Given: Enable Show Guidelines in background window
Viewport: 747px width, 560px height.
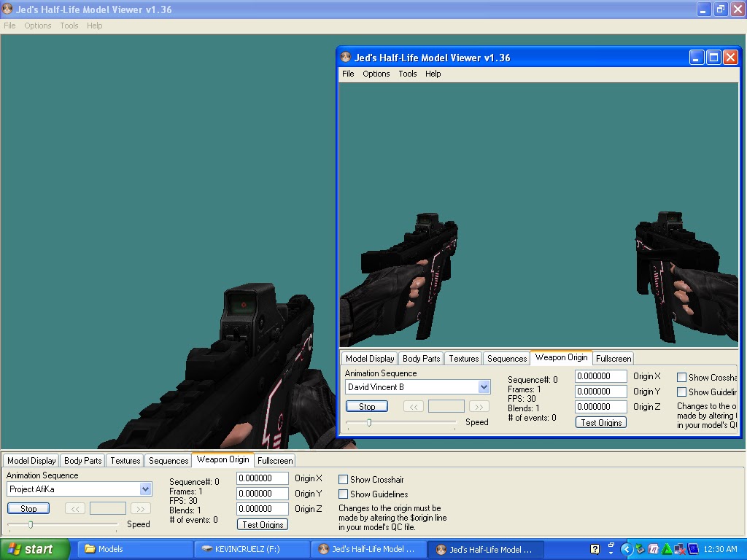Looking at the screenshot, I should click(343, 494).
